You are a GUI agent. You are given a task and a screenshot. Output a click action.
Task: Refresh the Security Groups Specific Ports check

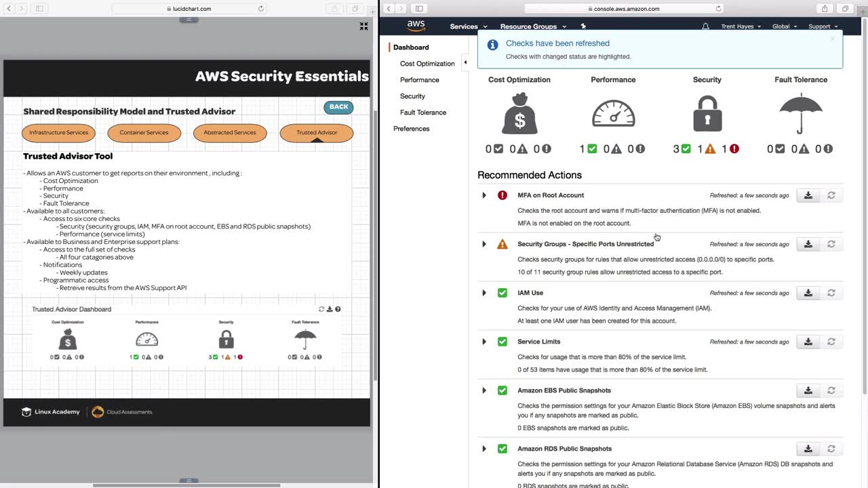(831, 244)
